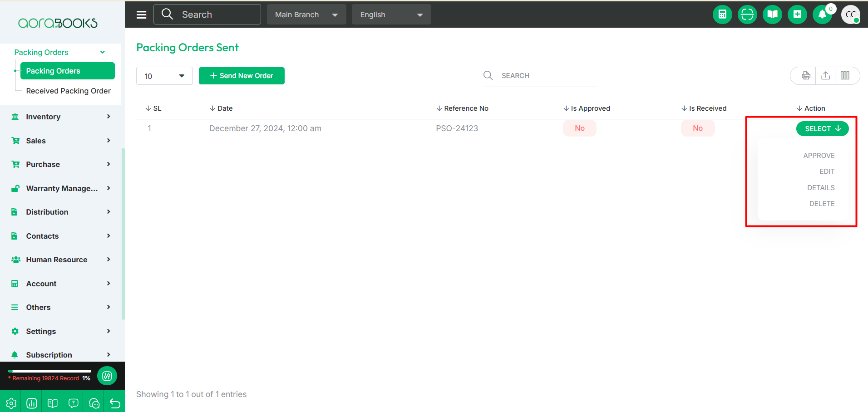
Task: Click the notification bell icon
Action: coord(822,15)
